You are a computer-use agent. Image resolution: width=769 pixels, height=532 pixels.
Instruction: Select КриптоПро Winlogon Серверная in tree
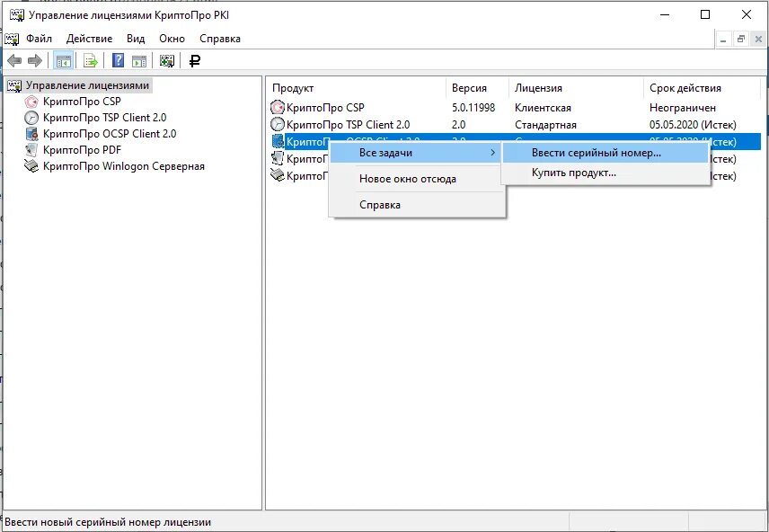click(x=124, y=166)
